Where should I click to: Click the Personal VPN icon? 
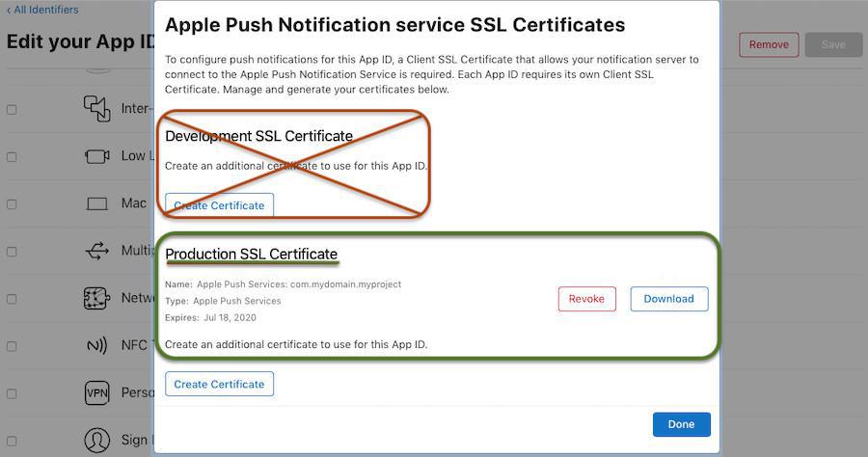tap(97, 393)
